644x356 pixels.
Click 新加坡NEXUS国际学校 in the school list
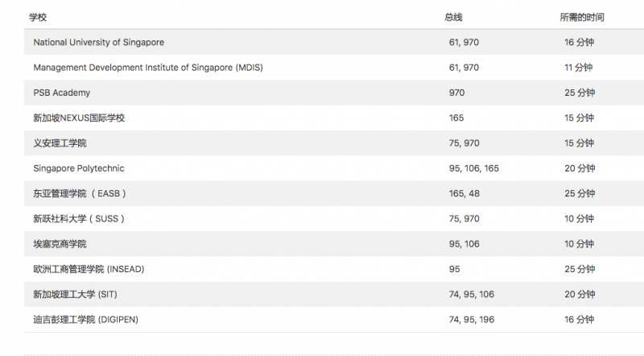pos(79,118)
